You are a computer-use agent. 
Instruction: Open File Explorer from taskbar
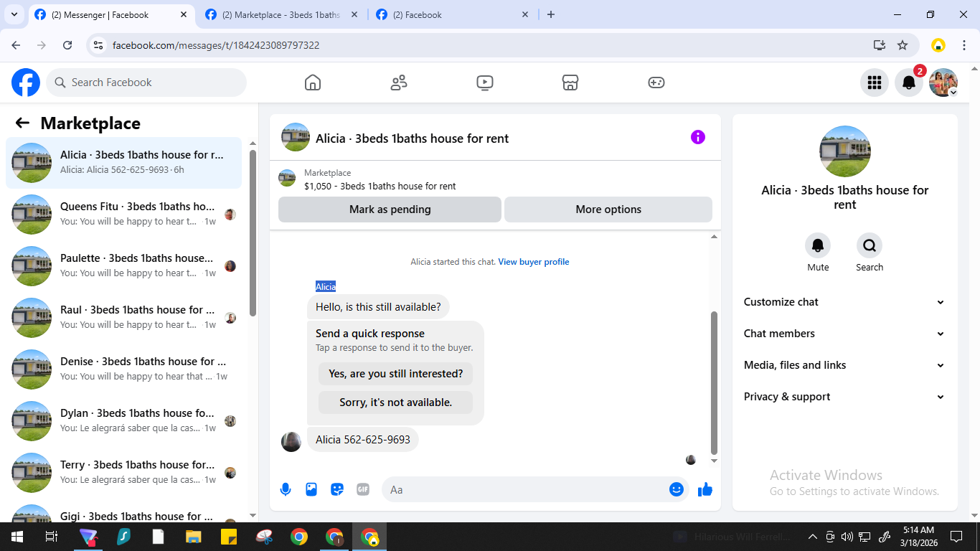pos(193,537)
